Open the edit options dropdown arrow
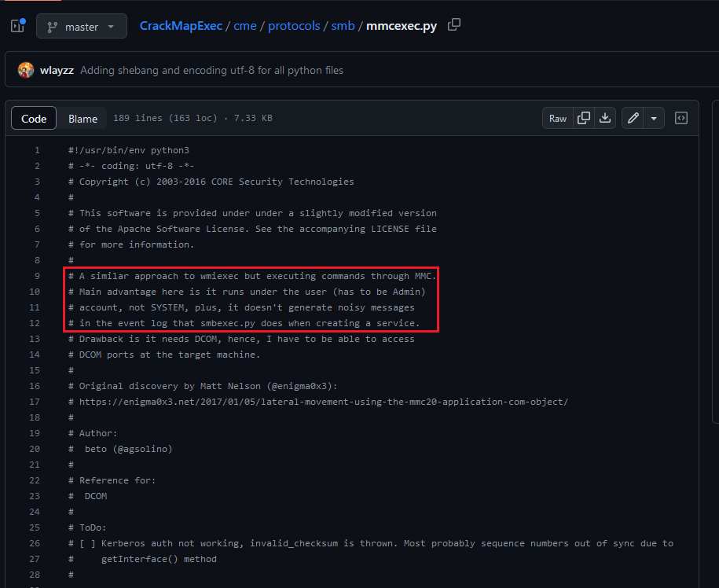The height and width of the screenshot is (588, 719). point(654,117)
